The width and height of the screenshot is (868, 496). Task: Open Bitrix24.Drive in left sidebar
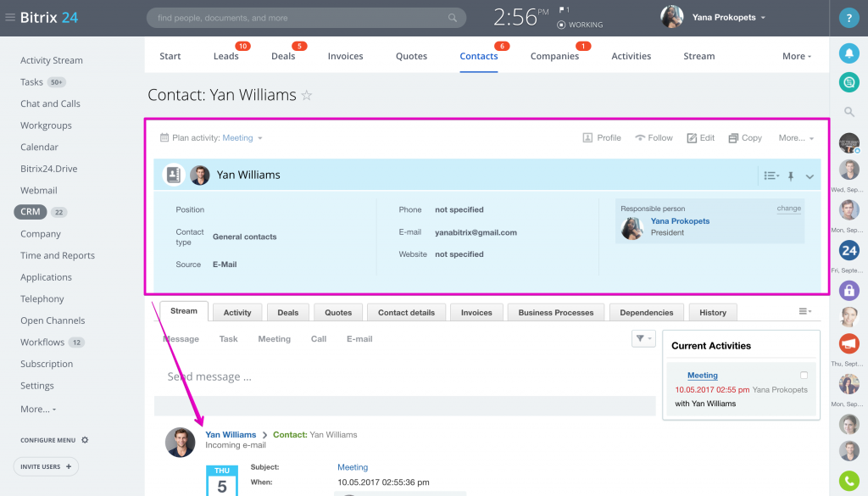(x=48, y=169)
